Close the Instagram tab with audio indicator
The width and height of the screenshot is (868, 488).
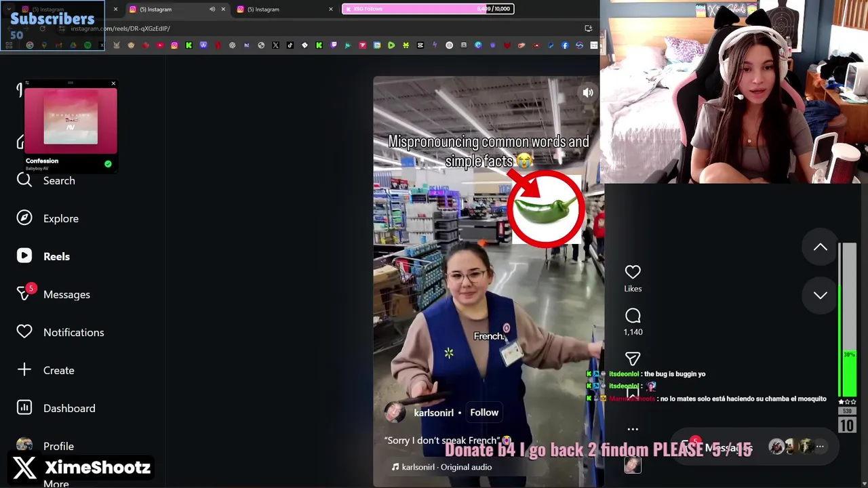coord(223,9)
